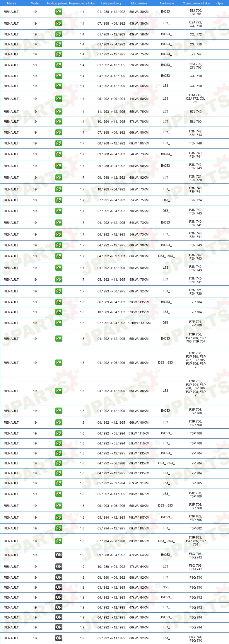The height and width of the screenshot is (644, 229).
Task: Select the engine code cell C1J 742, C2J 772, C3J 710
Action: click(x=196, y=99)
